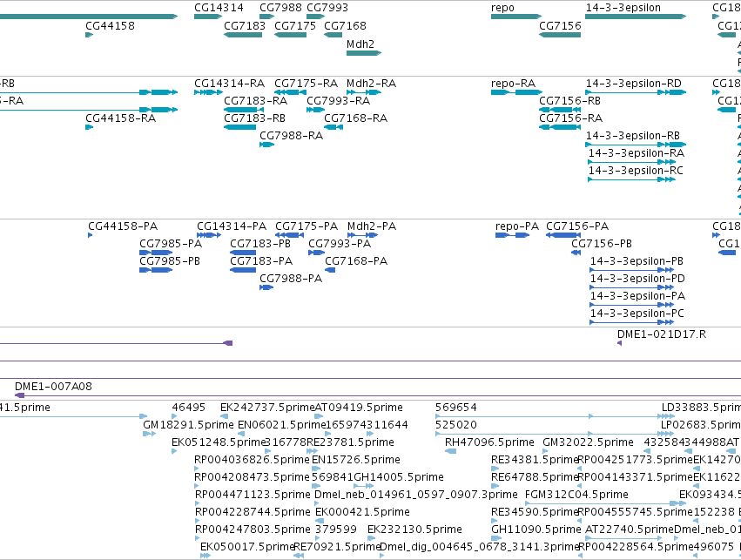The image size is (741, 560).
Task: Click the 14-3-3epsilon gene bar
Action: point(636,17)
